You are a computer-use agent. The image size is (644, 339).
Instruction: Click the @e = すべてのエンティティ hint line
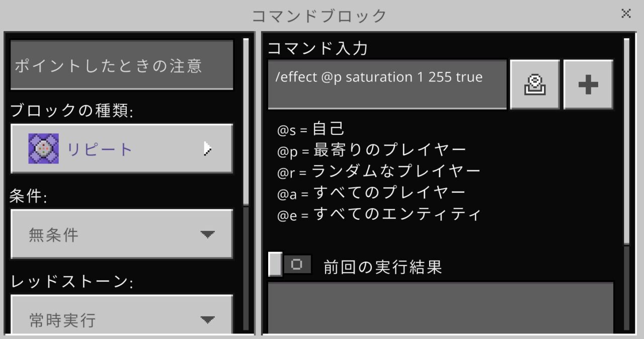pyautogui.click(x=379, y=215)
